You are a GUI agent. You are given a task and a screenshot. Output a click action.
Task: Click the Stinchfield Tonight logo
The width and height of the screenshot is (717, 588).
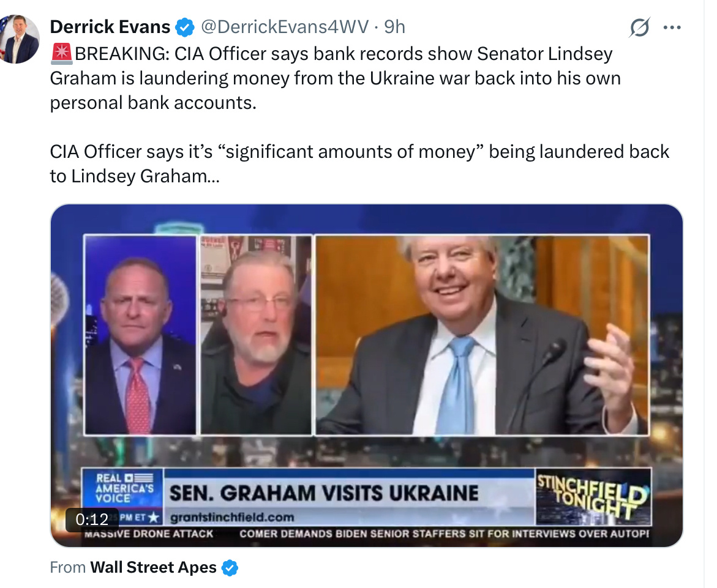coord(593,497)
